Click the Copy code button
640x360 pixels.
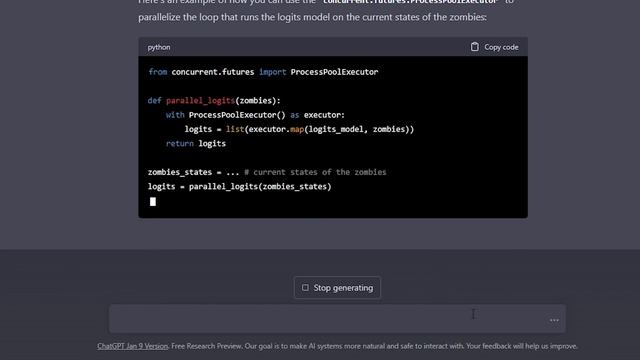point(494,47)
